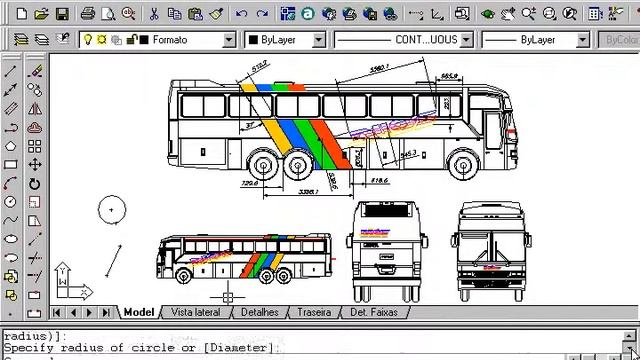The image size is (640, 360).
Task: Open the Array tool
Action: point(35,146)
